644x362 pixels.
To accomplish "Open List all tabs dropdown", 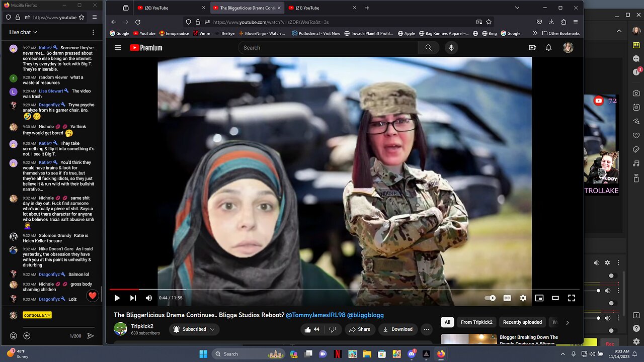I will click(x=517, y=8).
